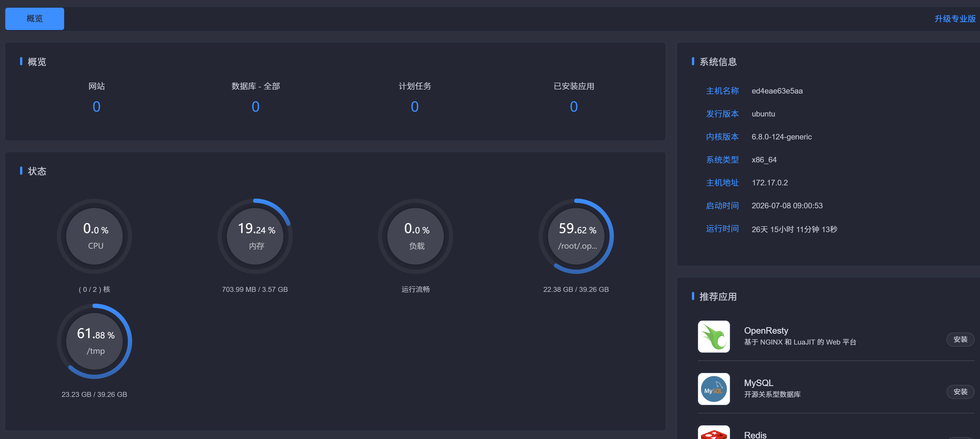The height and width of the screenshot is (439, 980).
Task: Click the 主机名称 label
Action: (722, 91)
